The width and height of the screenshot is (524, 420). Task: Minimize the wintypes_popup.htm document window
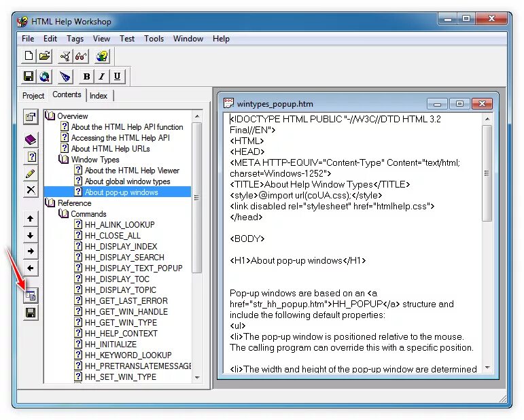click(437, 103)
